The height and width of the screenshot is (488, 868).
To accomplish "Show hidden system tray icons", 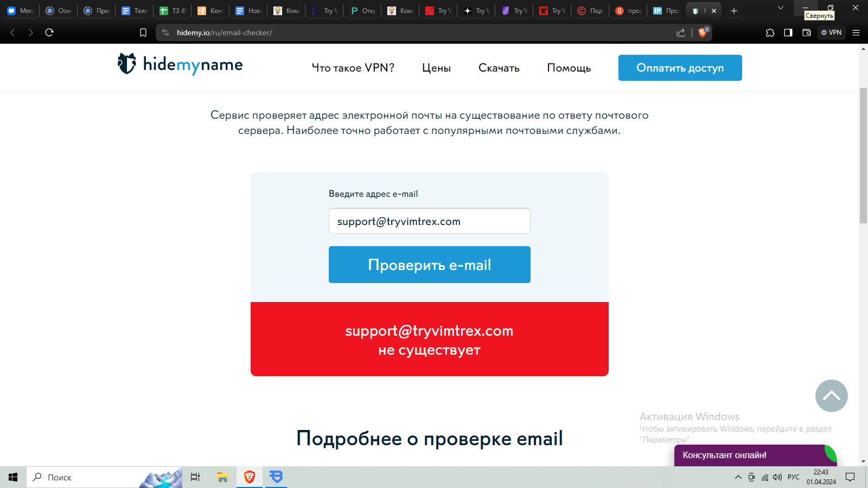I will tap(738, 477).
